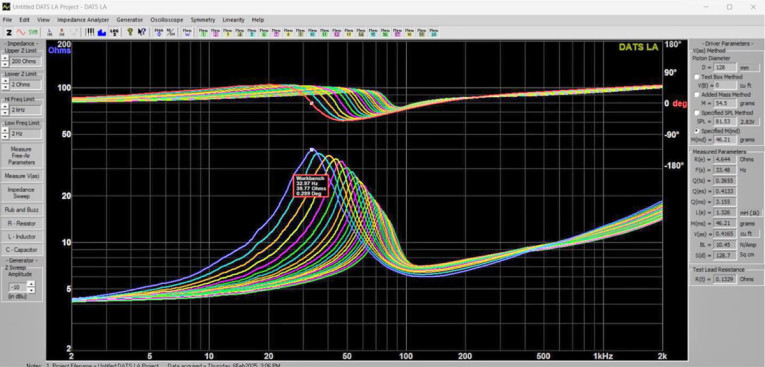Select measurement memory 1 icon
This screenshot has height=367, width=765.
point(203,32)
